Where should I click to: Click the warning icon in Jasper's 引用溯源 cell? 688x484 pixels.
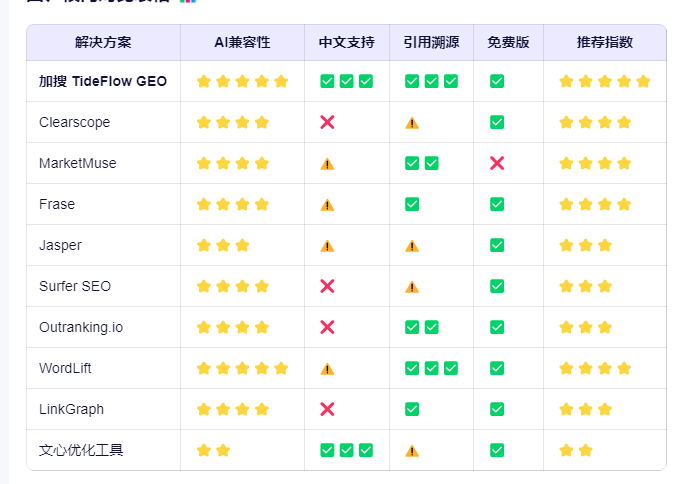pos(412,246)
